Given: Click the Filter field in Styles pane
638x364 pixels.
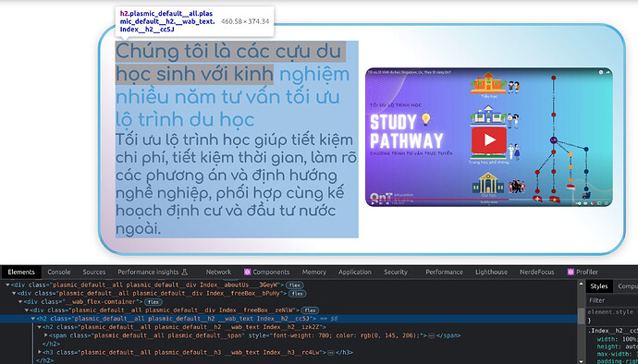Looking at the screenshot, I should [612, 300].
